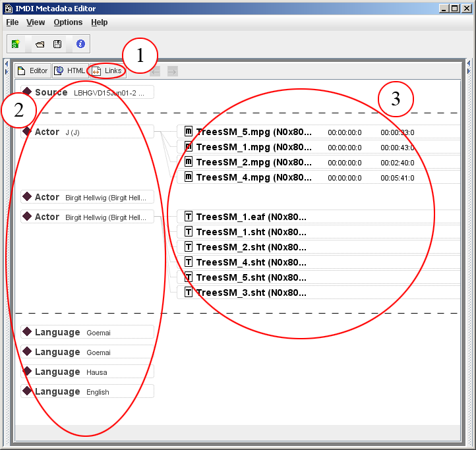Click text icon of TreesSM_1.sht
Viewport: 476px width, 450px height.
coord(189,231)
